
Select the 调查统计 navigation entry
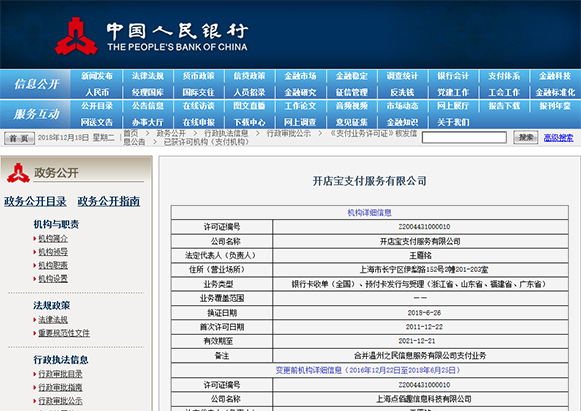coord(402,76)
